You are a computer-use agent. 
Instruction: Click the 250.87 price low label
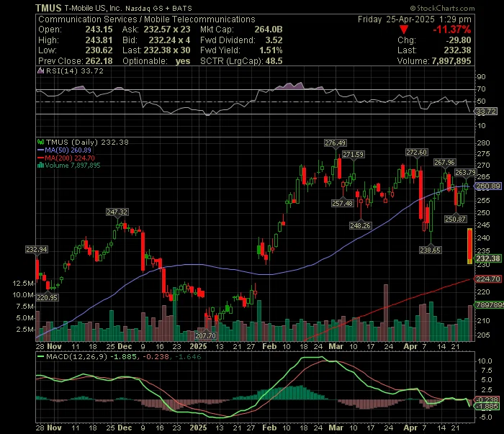(455, 219)
